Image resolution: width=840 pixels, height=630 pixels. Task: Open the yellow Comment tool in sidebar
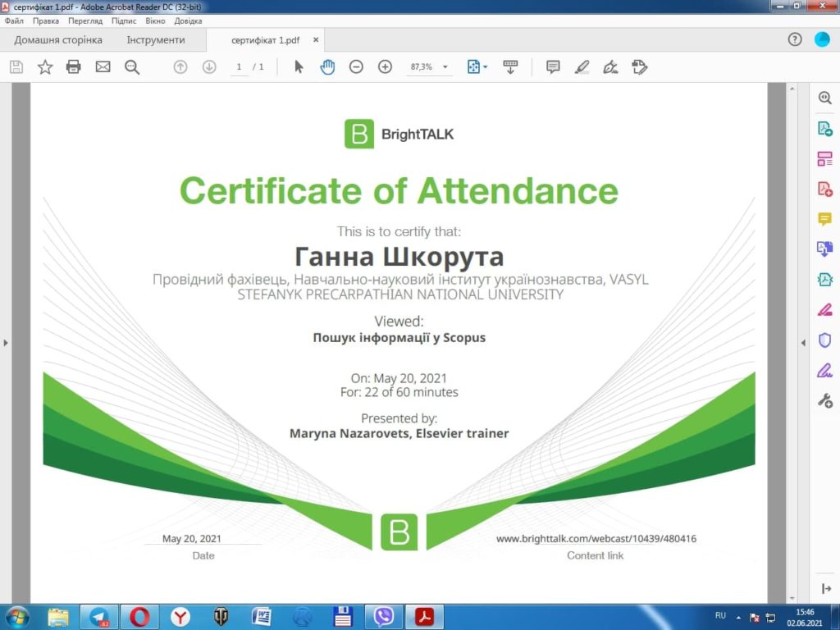[x=825, y=219]
